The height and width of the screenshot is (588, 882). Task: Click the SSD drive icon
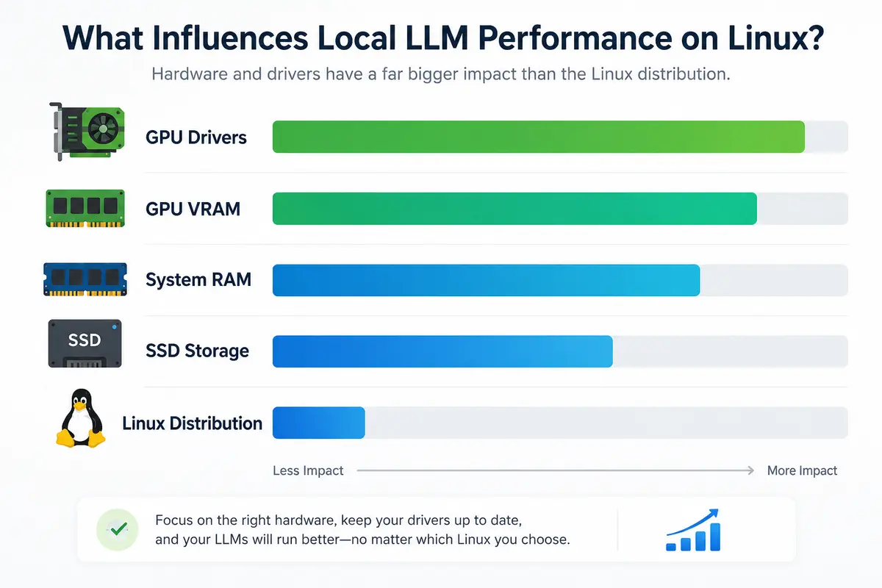pyautogui.click(x=85, y=343)
